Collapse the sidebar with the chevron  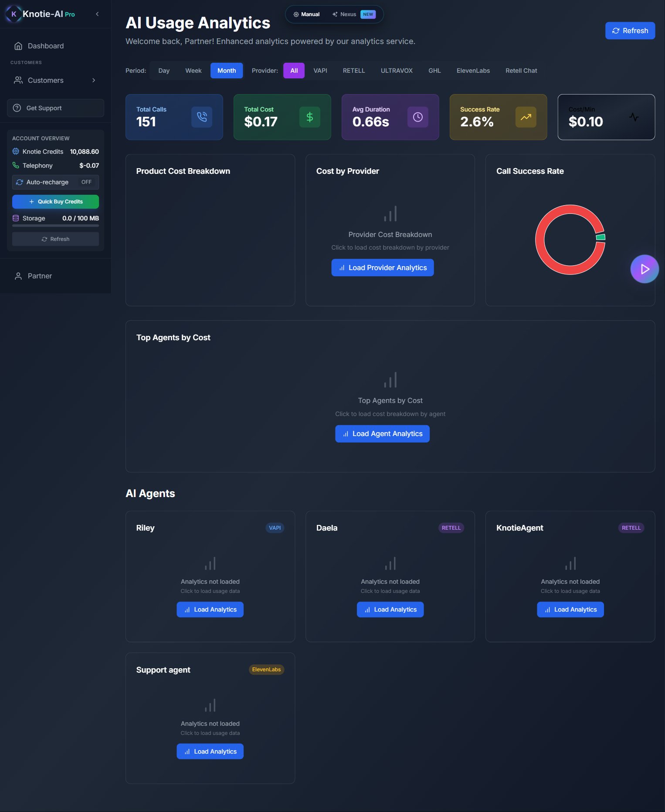(x=97, y=14)
